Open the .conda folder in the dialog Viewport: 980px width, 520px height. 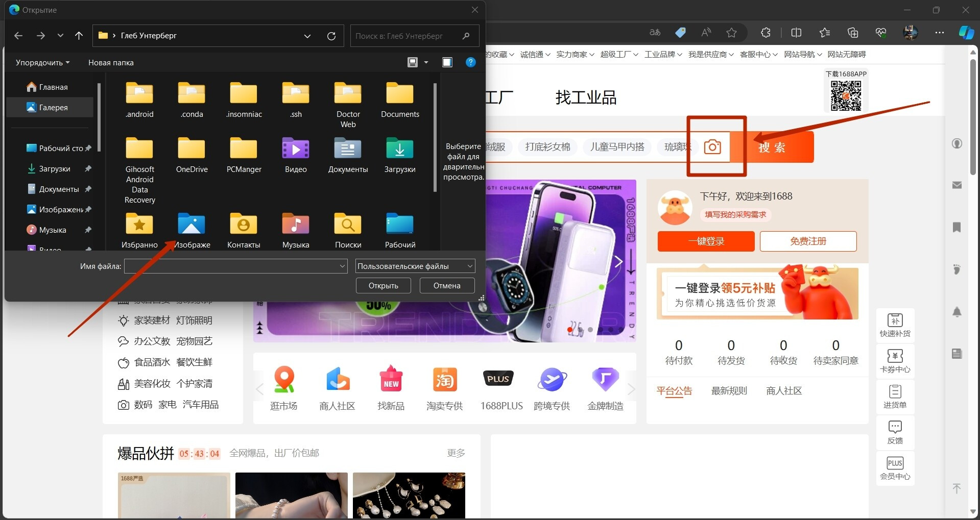tap(192, 100)
